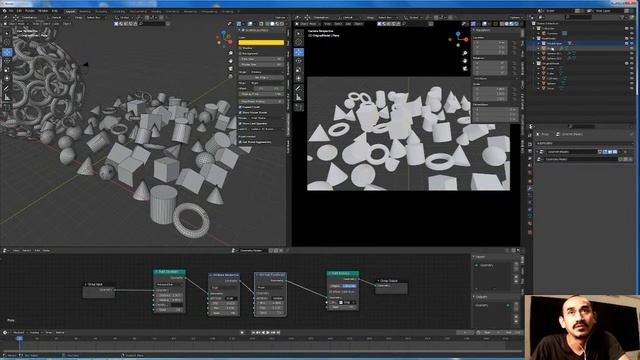The image size is (640, 360).
Task: Click the zoom magnifier icon in left viewport
Action: (x=231, y=53)
